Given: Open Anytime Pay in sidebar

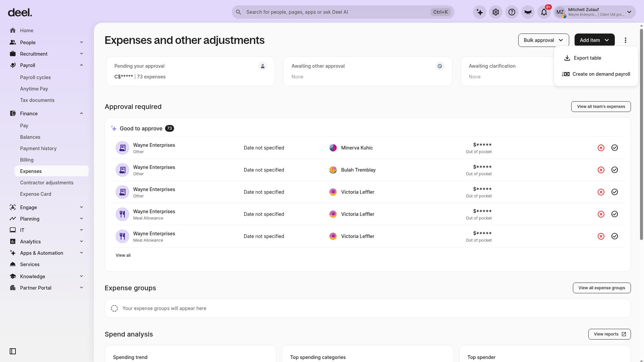Looking at the screenshot, I should (34, 89).
